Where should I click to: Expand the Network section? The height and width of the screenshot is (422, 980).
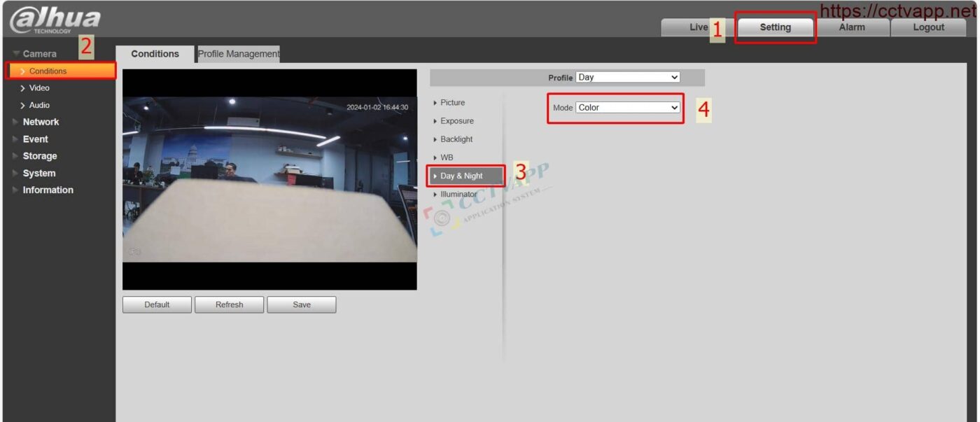[x=41, y=121]
